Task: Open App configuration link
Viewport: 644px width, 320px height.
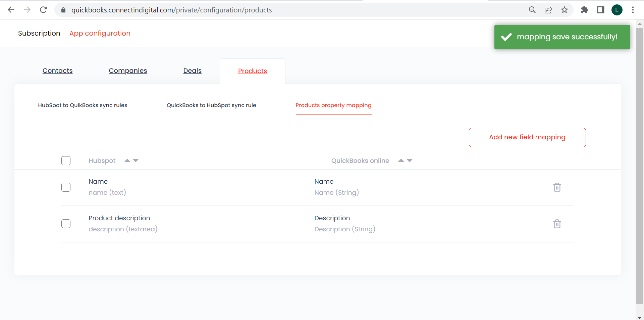Action: tap(100, 33)
